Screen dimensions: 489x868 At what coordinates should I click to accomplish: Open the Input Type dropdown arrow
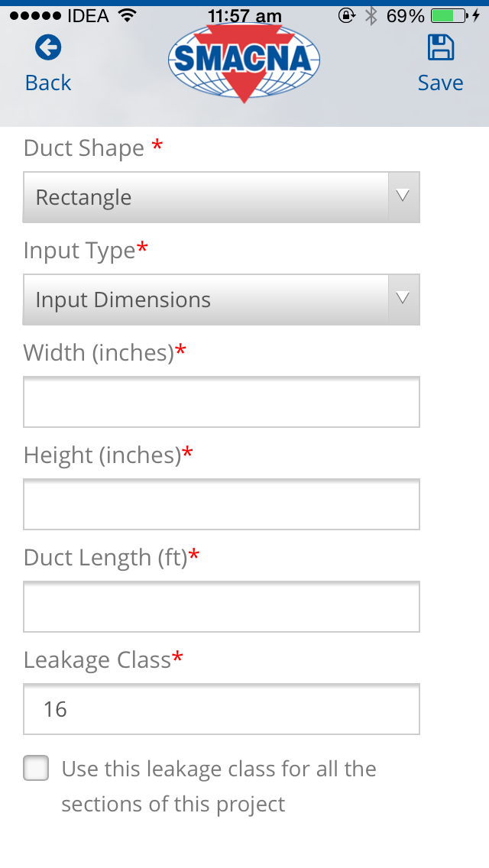(403, 299)
